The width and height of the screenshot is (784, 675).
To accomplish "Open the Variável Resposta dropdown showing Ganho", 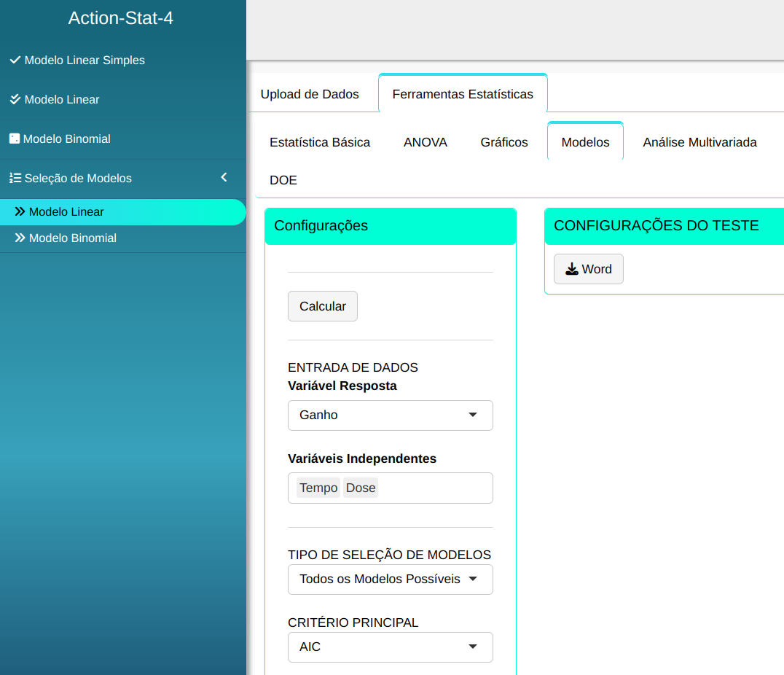I will (390, 415).
